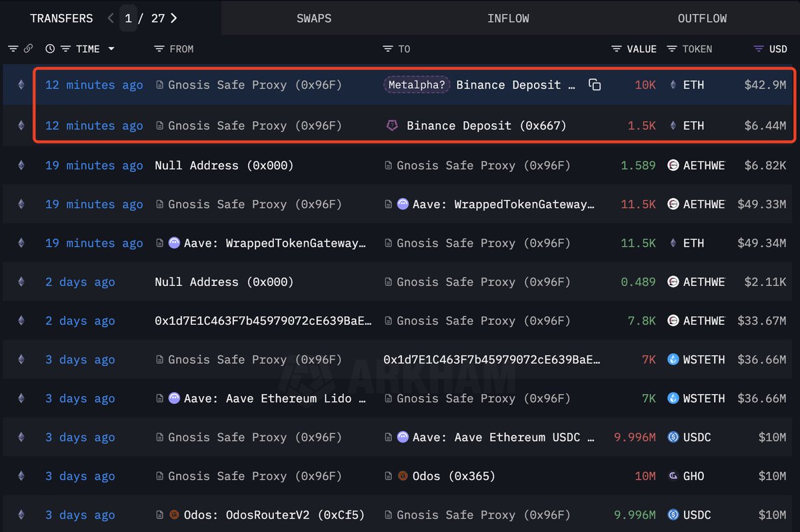800x532 pixels.
Task: Click ETH token icon in $49.34M row
Action: pyautogui.click(x=673, y=243)
